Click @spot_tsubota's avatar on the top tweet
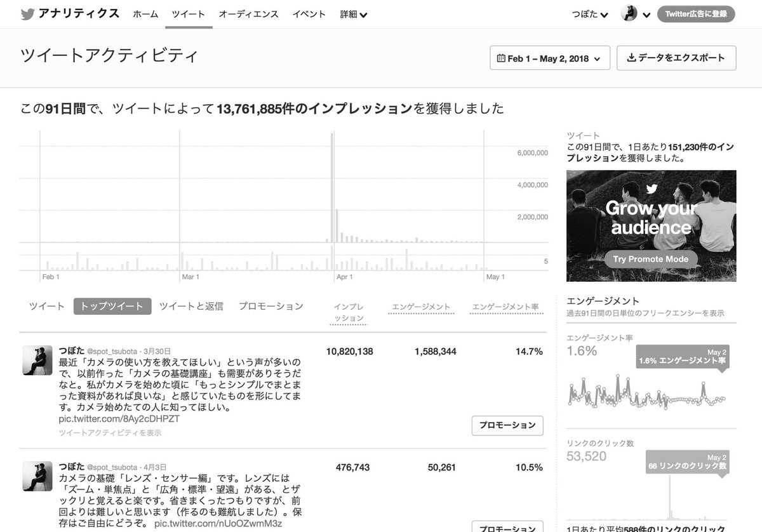This screenshot has width=762, height=532. click(37, 361)
